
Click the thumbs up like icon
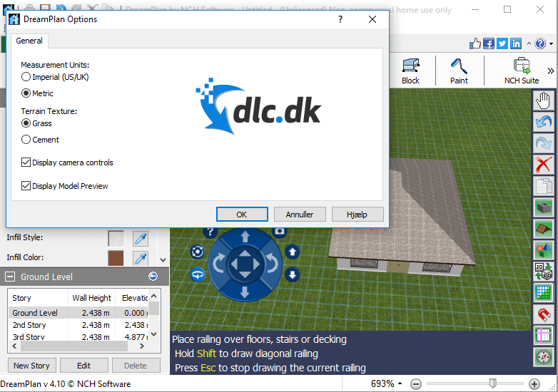(475, 43)
